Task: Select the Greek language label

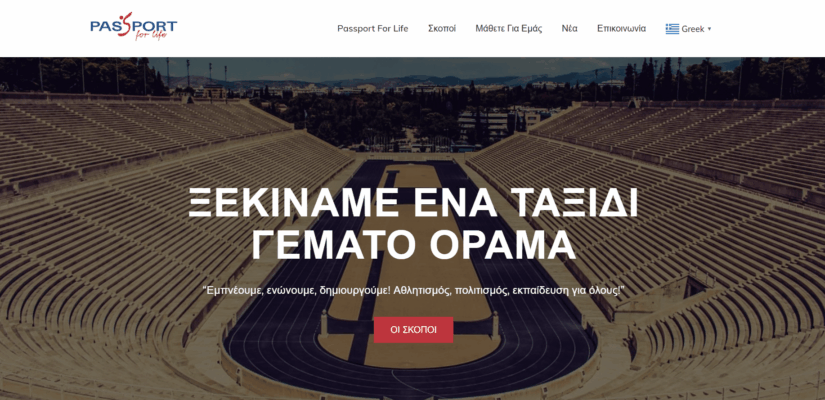Action: (x=692, y=29)
